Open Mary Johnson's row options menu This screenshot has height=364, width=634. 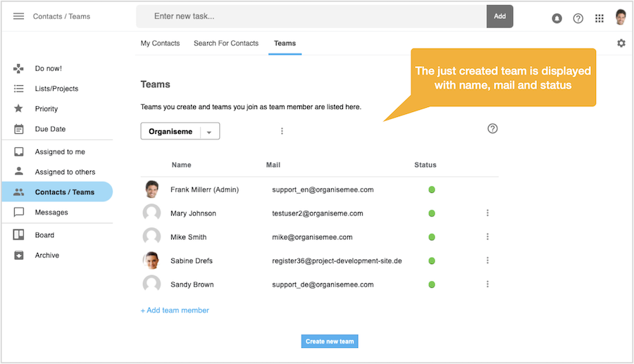[487, 213]
